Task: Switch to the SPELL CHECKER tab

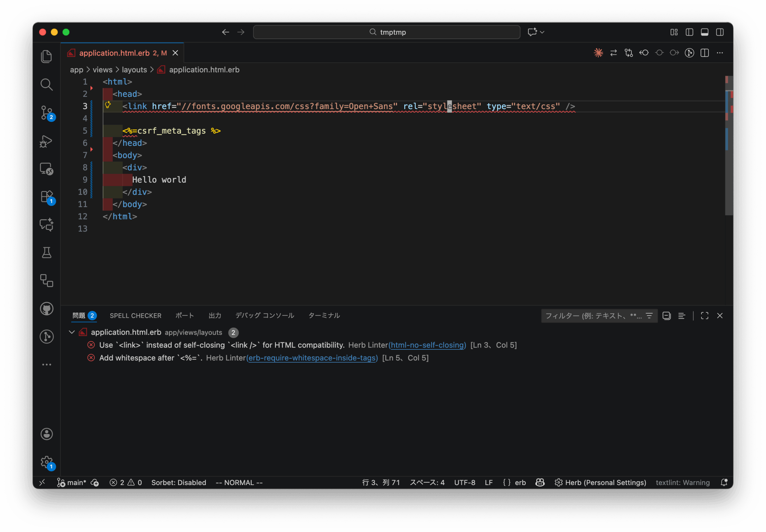Action: (x=136, y=316)
